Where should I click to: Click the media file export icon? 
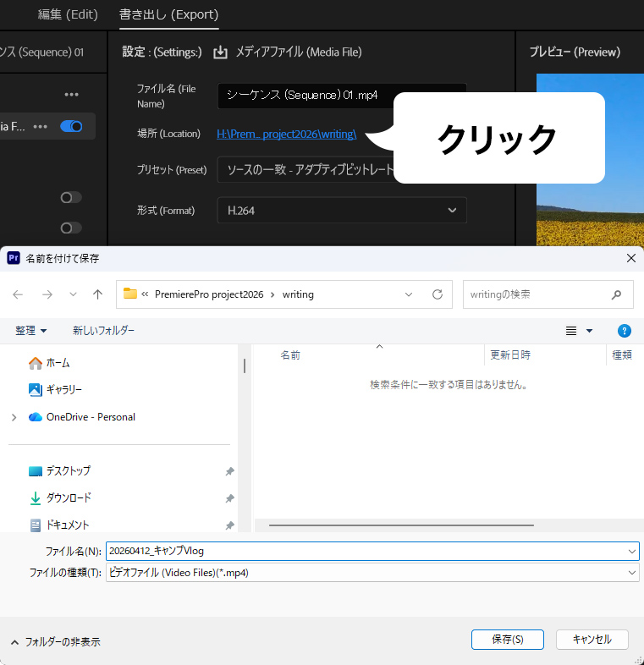click(220, 52)
